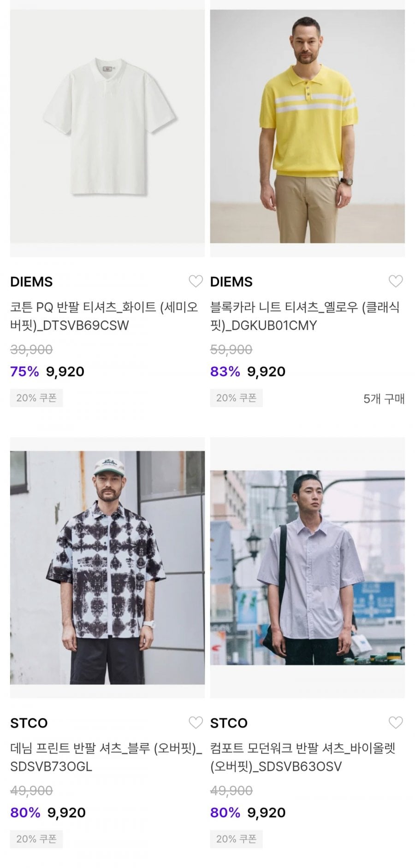Open DIEMS brand above white tee
Image resolution: width=415 pixels, height=868 pixels.
31,282
